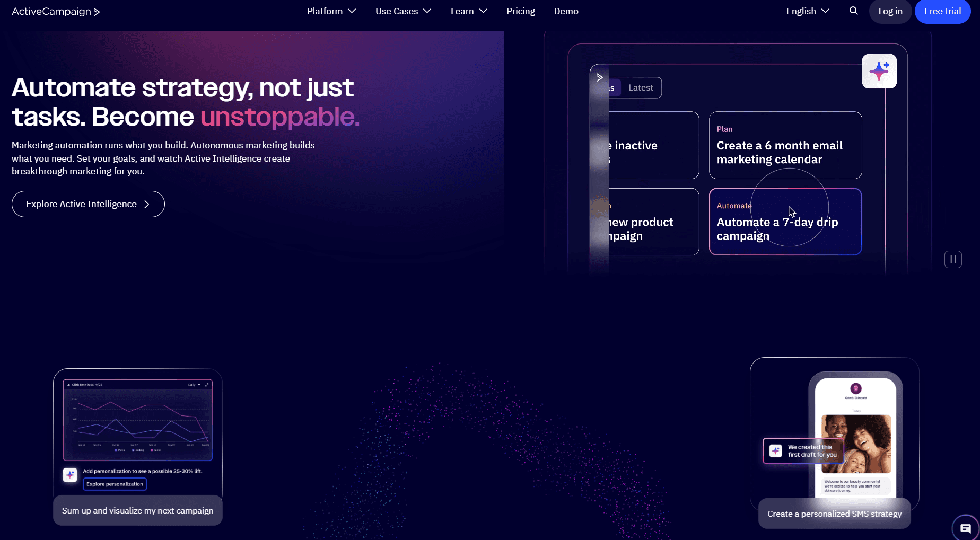Click sparkle icon beside personalization tip
The image size is (980, 540).
pos(70,475)
